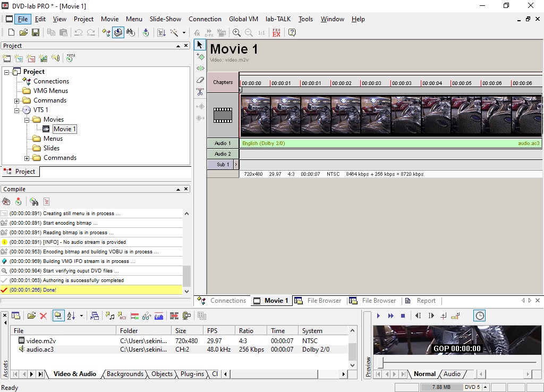Select the eraser tool in timeline toolbar
This screenshot has width=544, height=392.
[x=200, y=80]
